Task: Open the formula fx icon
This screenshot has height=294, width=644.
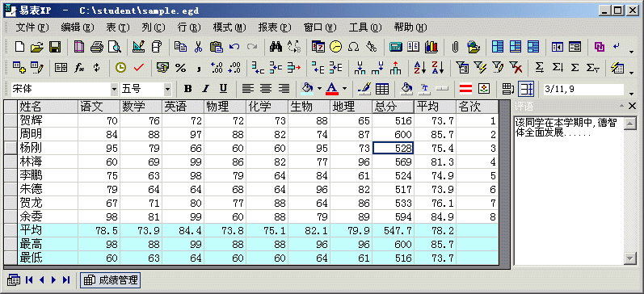Action: [79, 68]
